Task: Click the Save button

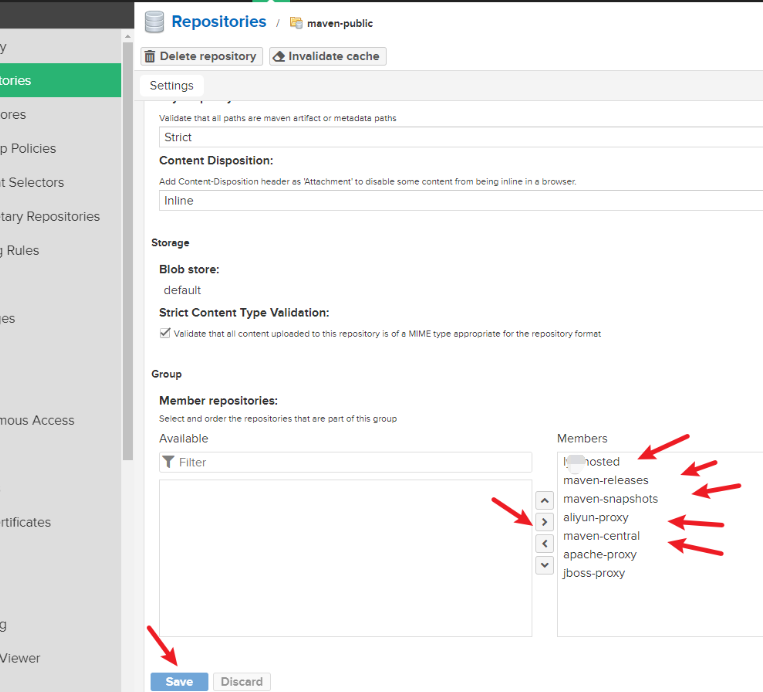Action: tap(179, 682)
